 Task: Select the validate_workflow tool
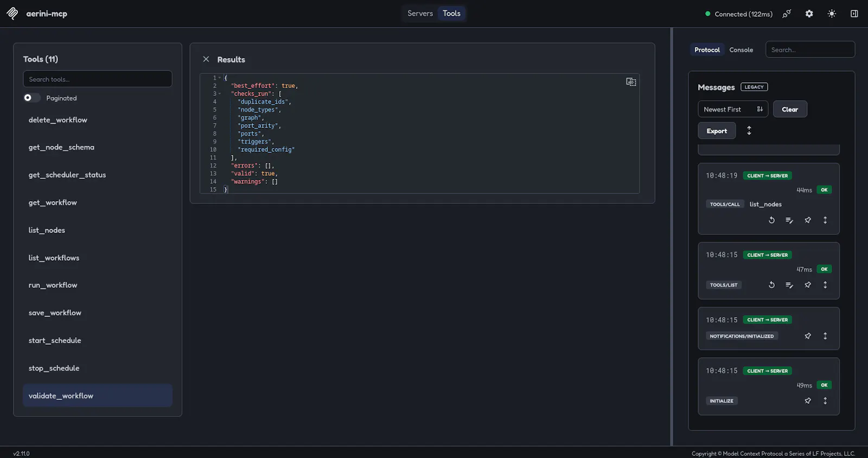pyautogui.click(x=98, y=396)
